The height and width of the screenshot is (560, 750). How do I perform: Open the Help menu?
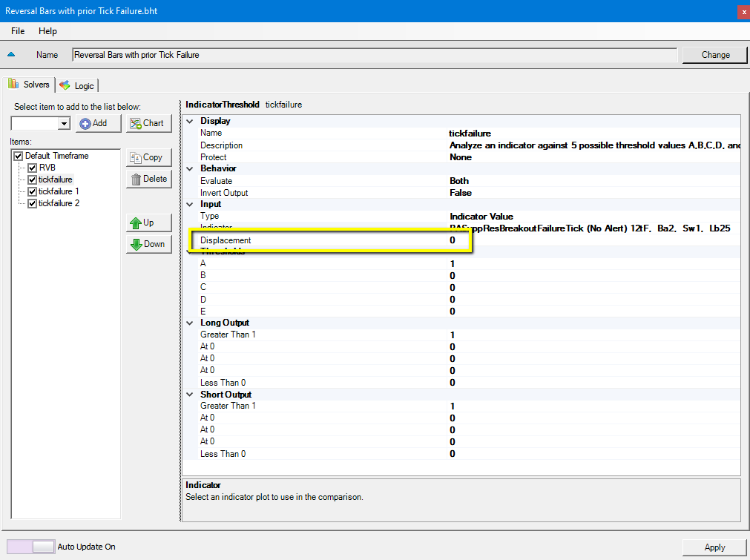[x=47, y=31]
